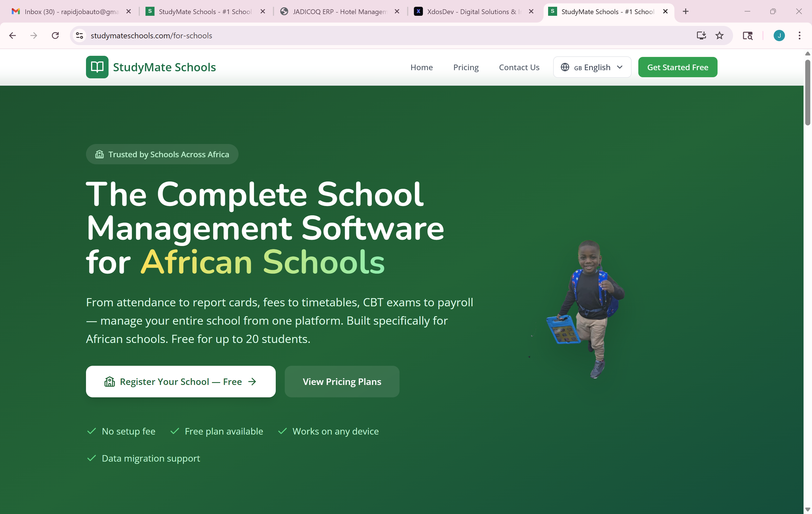Click the No setup fee checkmark text

pyautogui.click(x=129, y=431)
